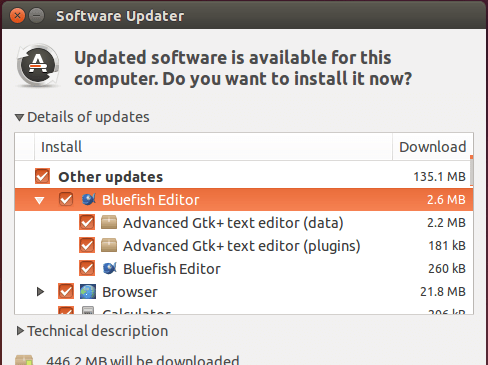Uncheck the Other updates checkbox

coord(42,176)
